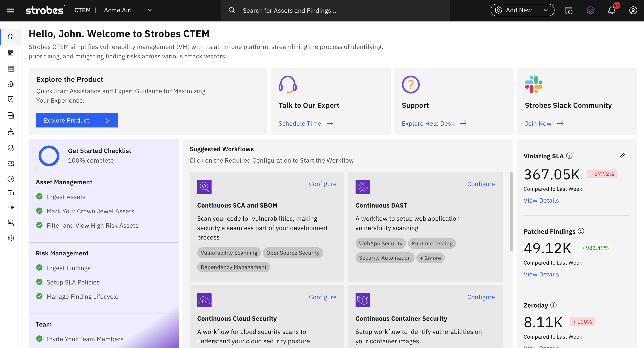Click the Continuous Cloud Security workflow icon

(x=204, y=300)
